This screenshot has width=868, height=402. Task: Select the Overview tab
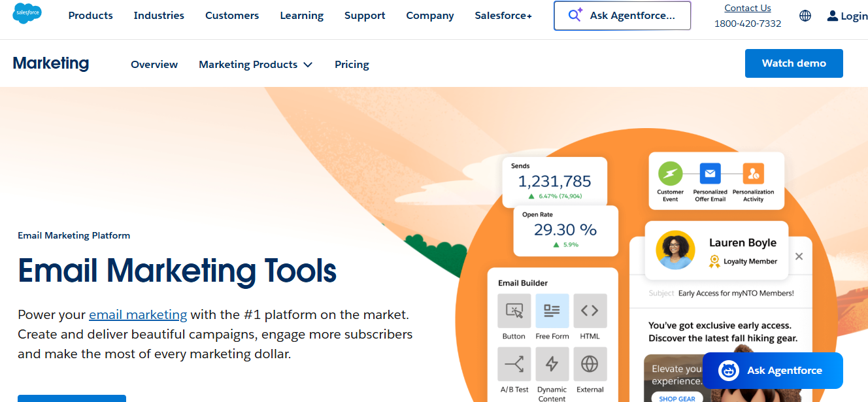(x=154, y=64)
